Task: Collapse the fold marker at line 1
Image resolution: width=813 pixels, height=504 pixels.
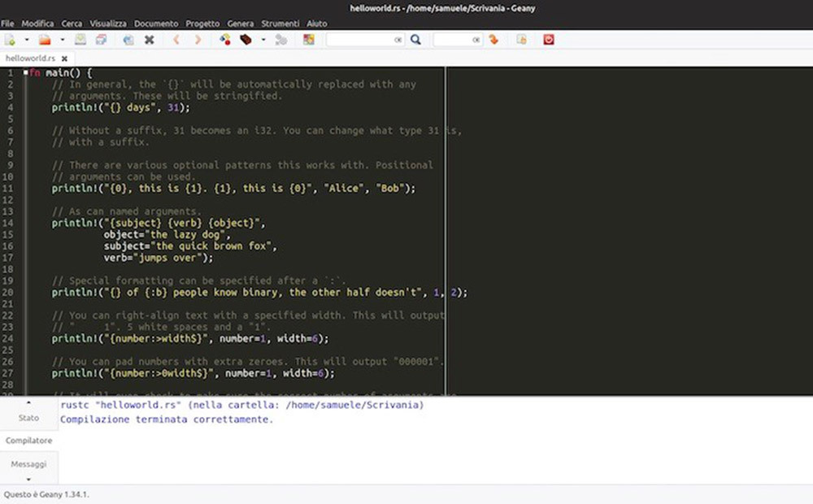Action: point(26,73)
